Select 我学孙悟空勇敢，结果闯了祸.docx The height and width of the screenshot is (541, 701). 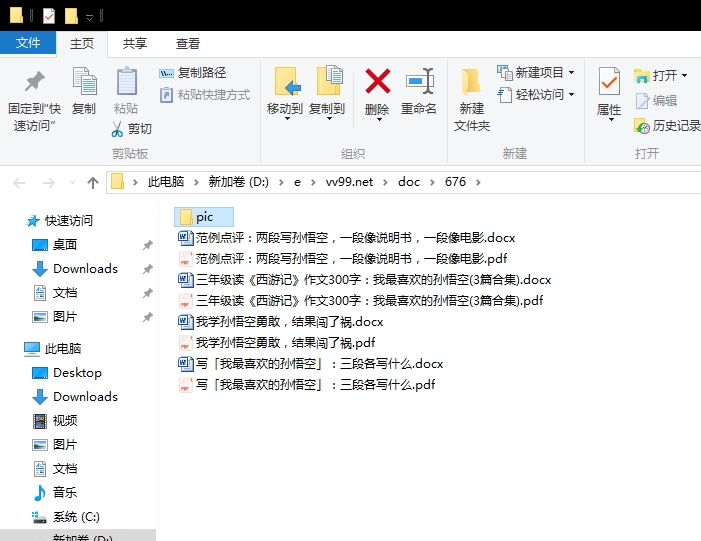click(281, 322)
